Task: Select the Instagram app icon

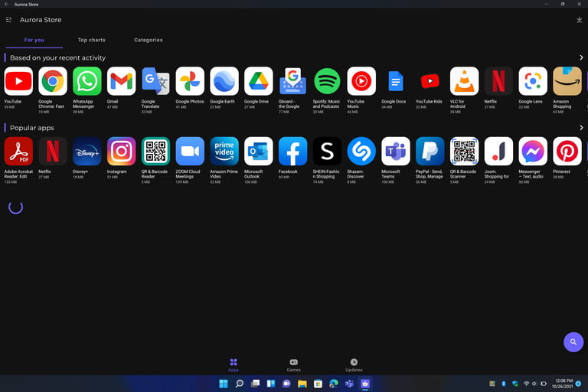Action: pos(122,151)
